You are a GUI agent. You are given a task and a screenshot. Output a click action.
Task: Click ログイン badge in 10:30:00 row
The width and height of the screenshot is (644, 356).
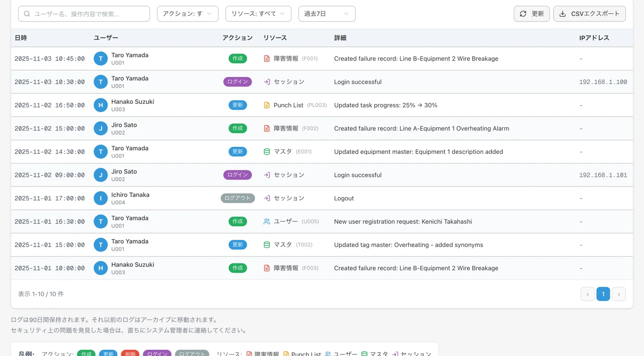[238, 82]
